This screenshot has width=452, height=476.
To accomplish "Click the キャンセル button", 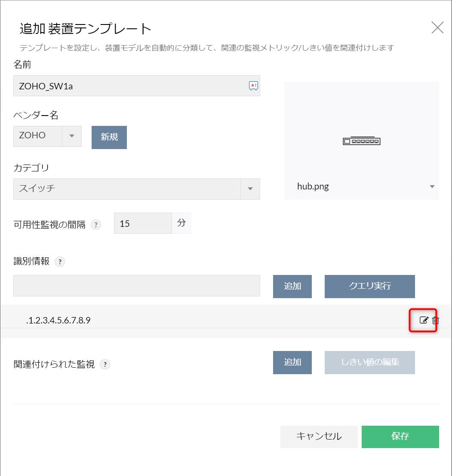I will click(x=319, y=436).
